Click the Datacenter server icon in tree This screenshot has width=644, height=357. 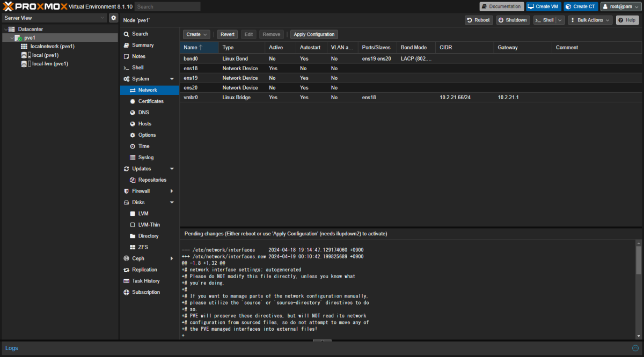click(x=12, y=29)
